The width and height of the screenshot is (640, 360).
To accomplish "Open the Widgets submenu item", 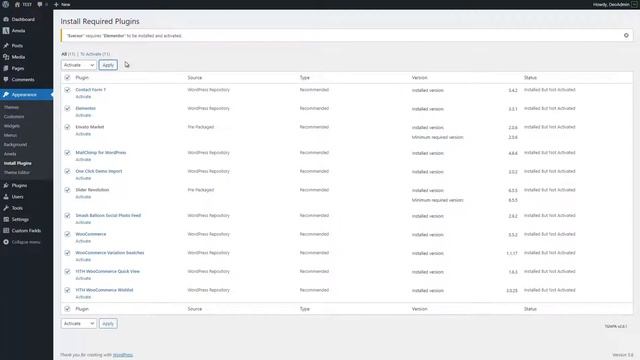I will 12,126.
